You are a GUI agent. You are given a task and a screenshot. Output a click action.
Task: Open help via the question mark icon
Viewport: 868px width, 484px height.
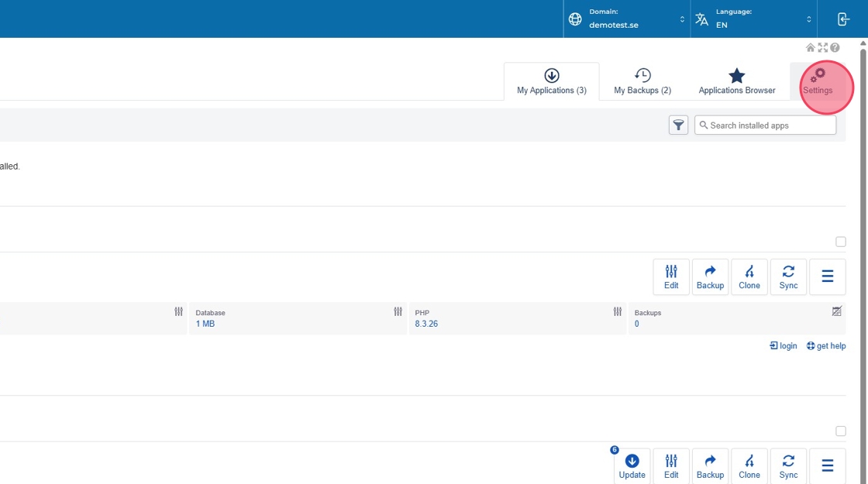[835, 48]
